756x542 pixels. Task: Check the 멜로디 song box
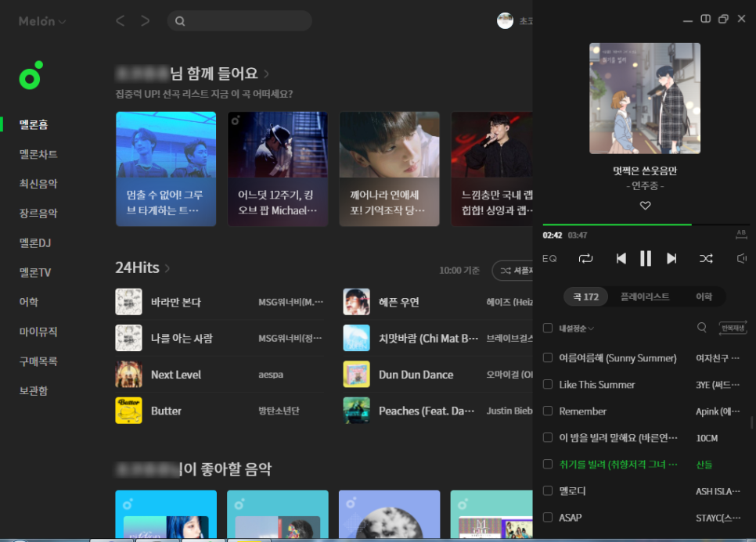(x=548, y=490)
